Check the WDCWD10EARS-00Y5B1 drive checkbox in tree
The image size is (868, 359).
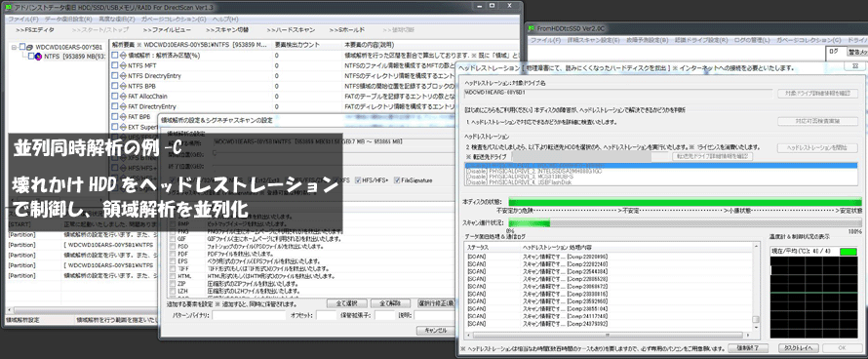coord(22,48)
